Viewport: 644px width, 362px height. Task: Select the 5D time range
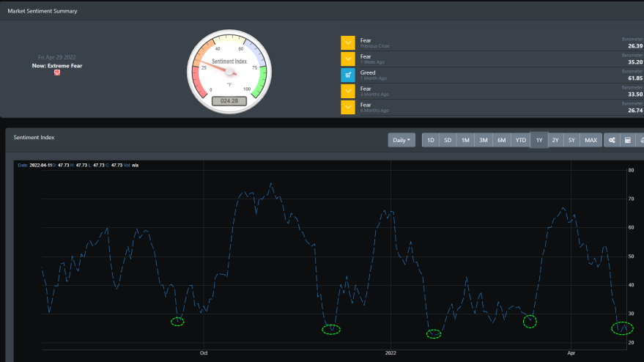448,140
